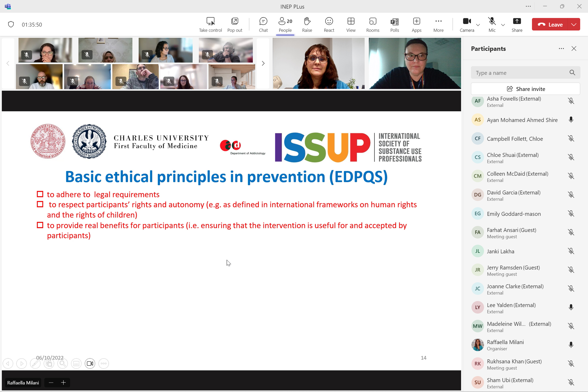Screen dimensions: 588x392
Task: Pop out the shared content
Action: click(235, 24)
